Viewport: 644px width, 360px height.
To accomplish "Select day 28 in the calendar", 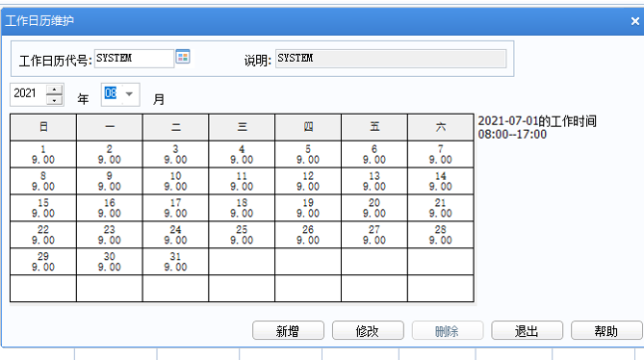I will (441, 235).
